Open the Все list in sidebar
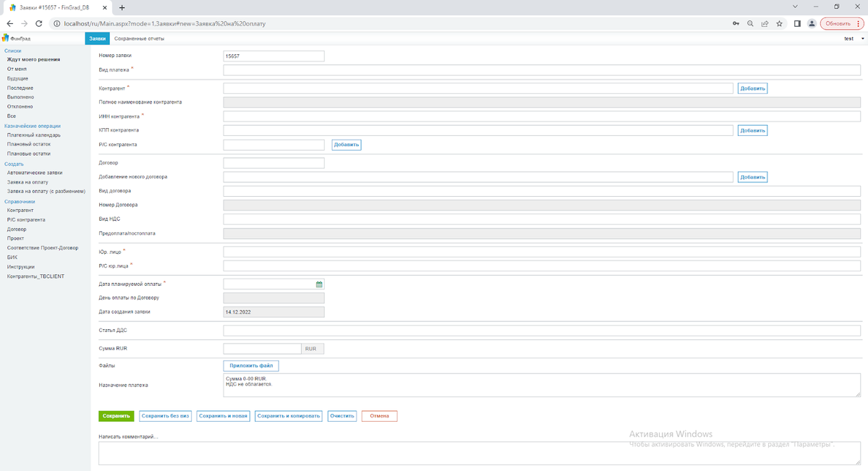Viewport: 868px width, 471px height. [x=12, y=116]
